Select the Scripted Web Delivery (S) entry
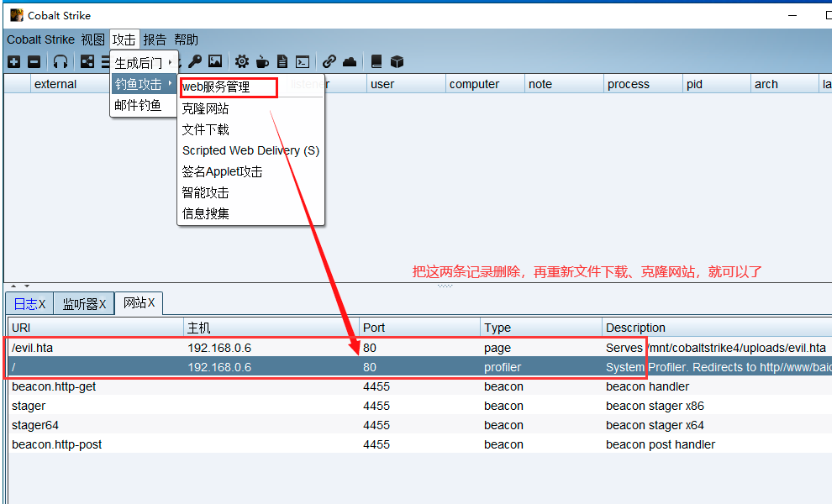The height and width of the screenshot is (504, 837). pyautogui.click(x=250, y=150)
